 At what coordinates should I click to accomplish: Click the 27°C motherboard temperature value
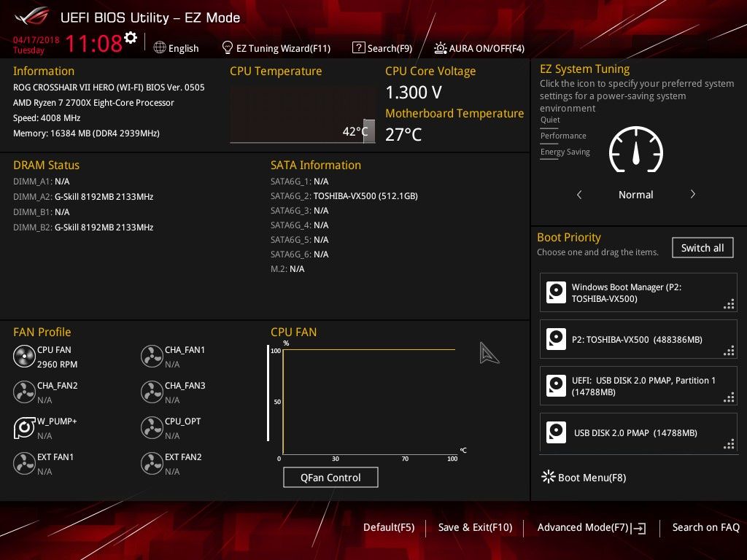tap(403, 134)
